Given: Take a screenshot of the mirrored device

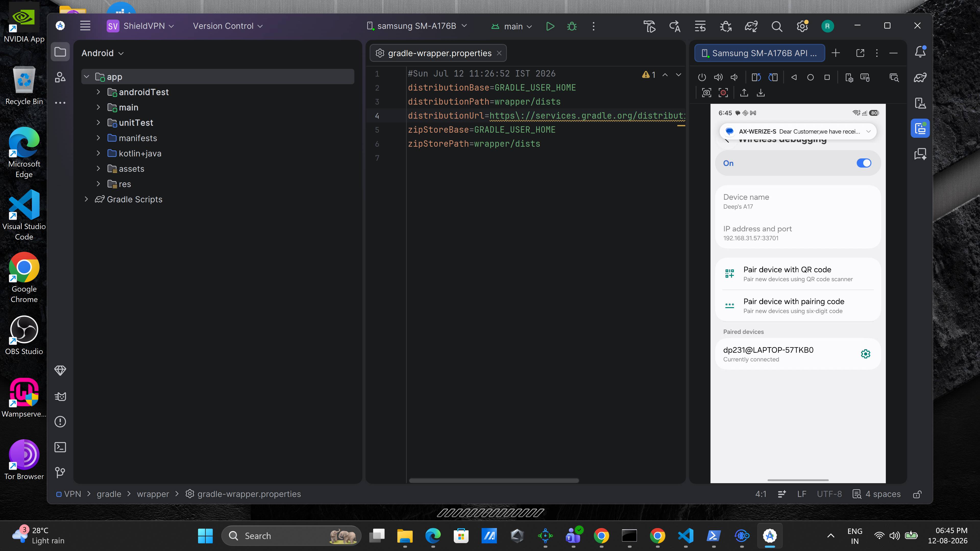Looking at the screenshot, I should [706, 92].
